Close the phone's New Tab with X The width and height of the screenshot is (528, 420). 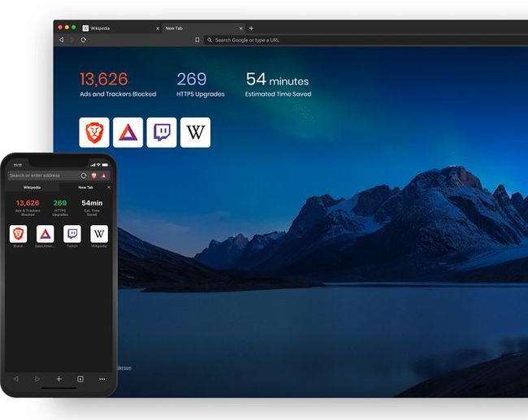pyautogui.click(x=108, y=188)
